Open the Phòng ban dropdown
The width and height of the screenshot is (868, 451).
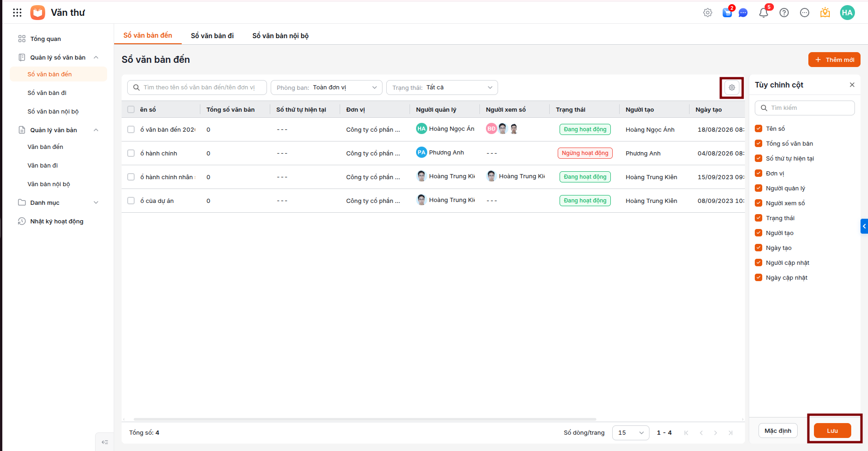pyautogui.click(x=327, y=88)
